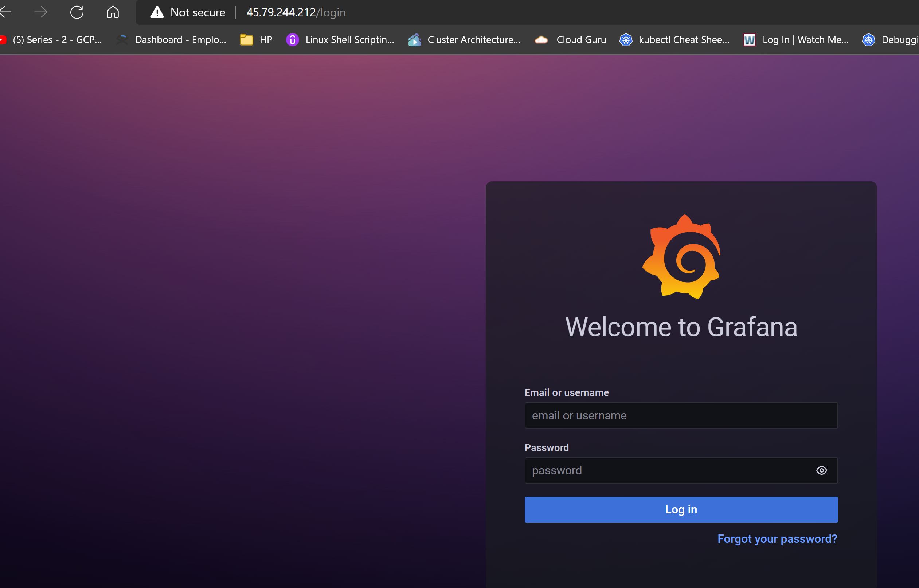Open the Dashboard - Employee bookmark

click(x=172, y=39)
